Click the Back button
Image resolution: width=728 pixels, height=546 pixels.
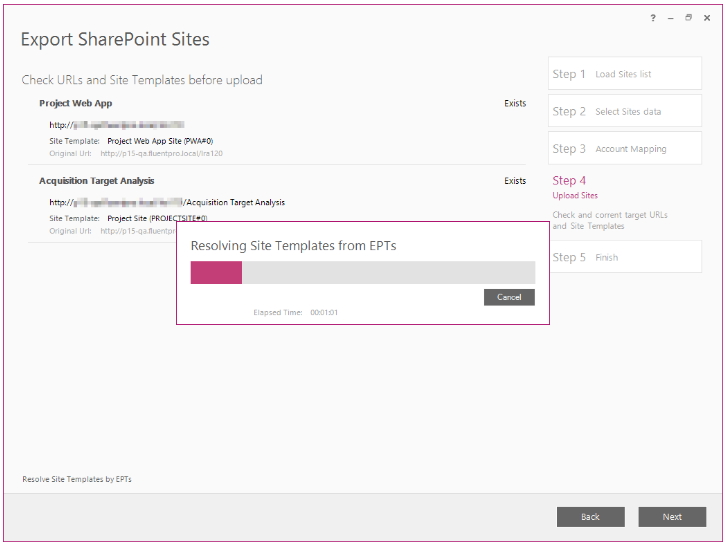coord(591,517)
